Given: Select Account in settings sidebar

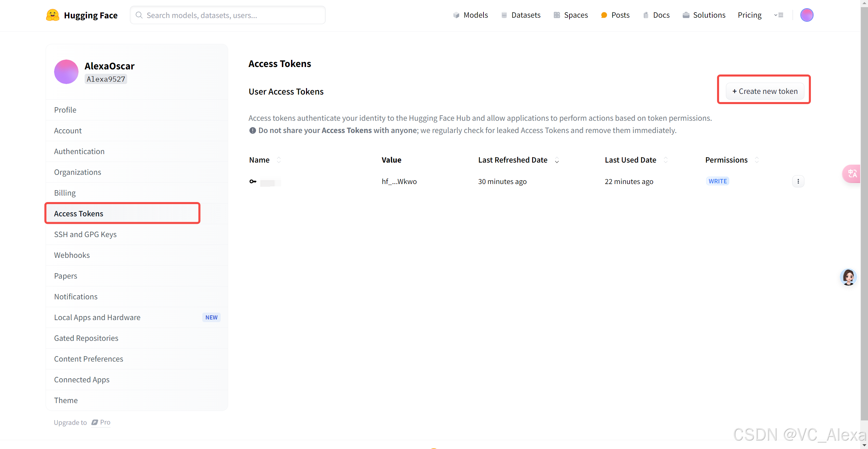Looking at the screenshot, I should 137,131.
